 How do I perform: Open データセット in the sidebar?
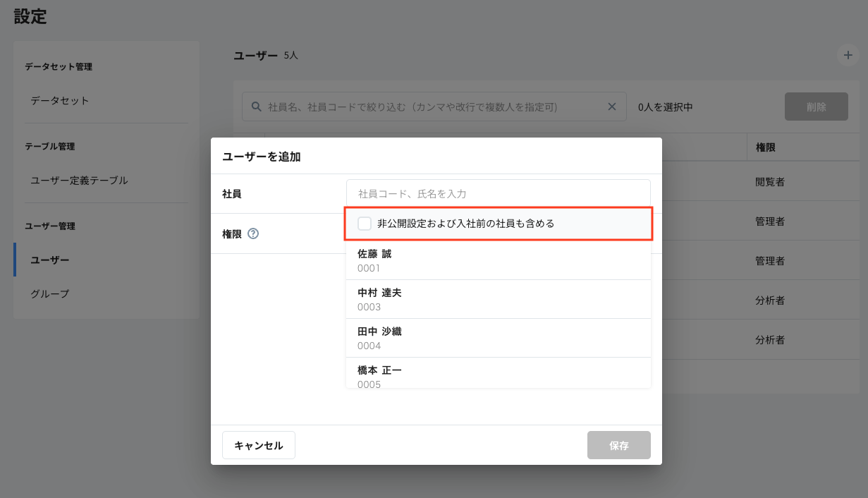[60, 100]
